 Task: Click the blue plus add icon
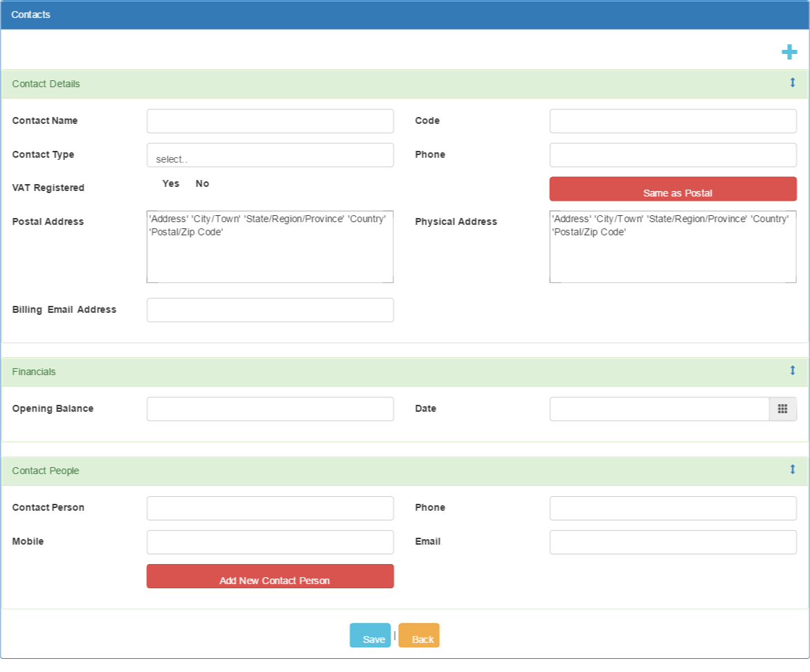click(x=789, y=52)
